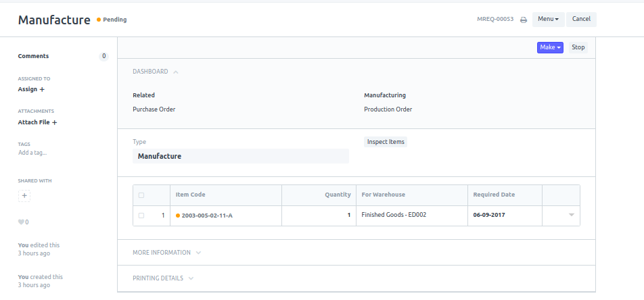
Task: Tick the select-all checkbox in table header
Action: tap(141, 195)
